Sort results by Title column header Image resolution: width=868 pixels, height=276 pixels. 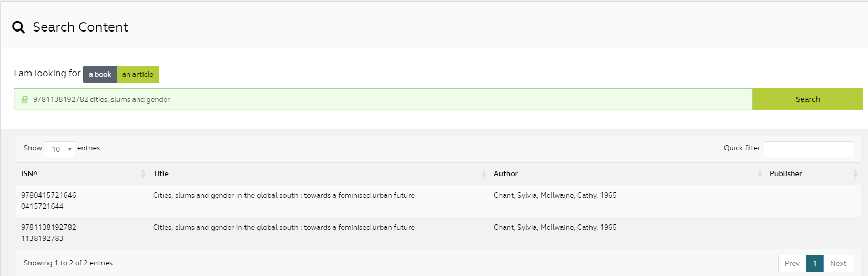pyautogui.click(x=161, y=173)
